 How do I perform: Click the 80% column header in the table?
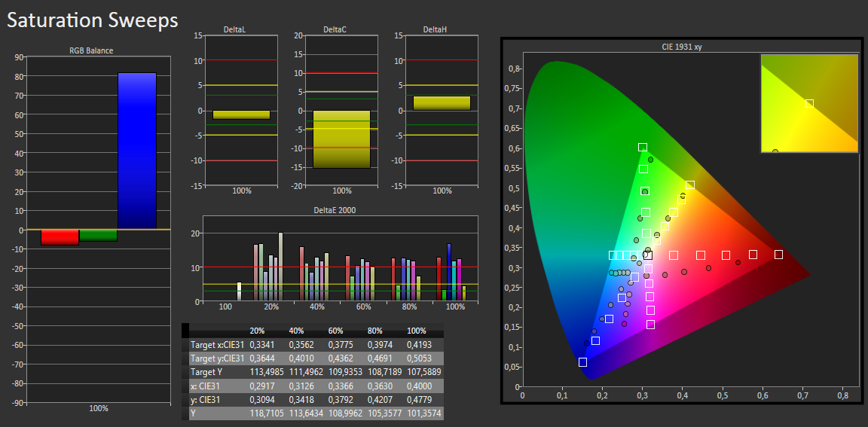point(374,331)
